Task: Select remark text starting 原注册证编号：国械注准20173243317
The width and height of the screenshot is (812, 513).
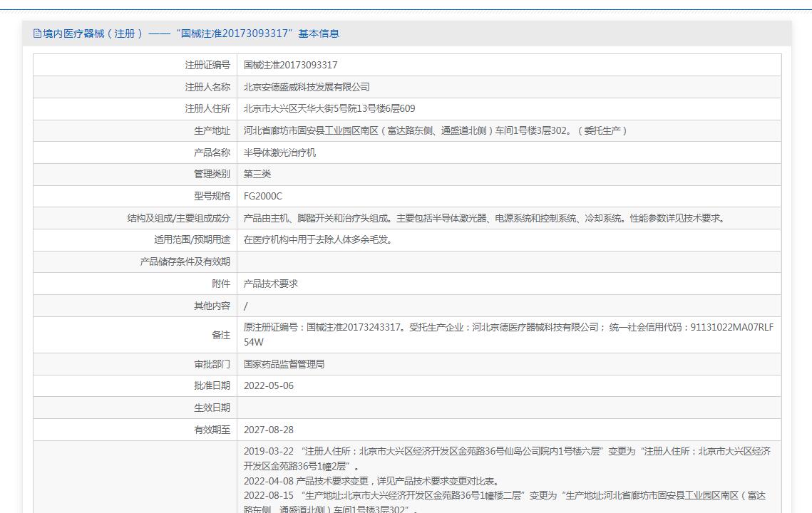Action: 508,335
